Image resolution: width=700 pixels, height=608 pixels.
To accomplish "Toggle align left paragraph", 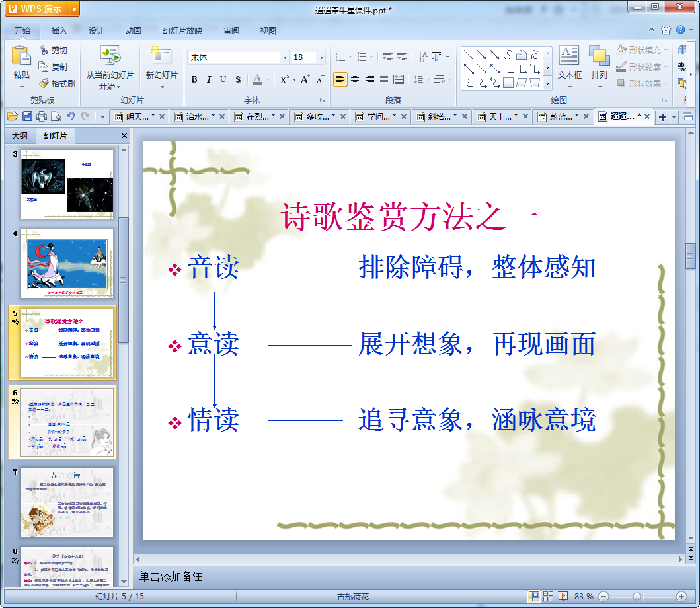I will [340, 80].
